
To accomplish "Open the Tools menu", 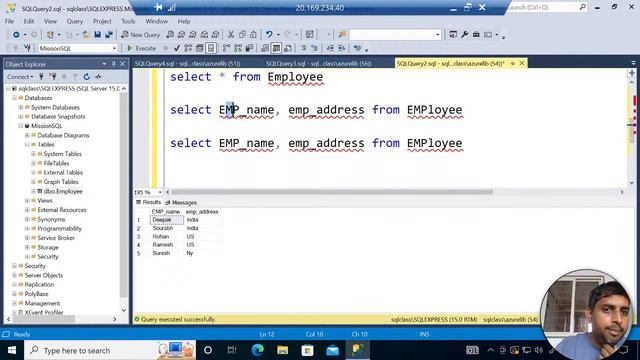I will 128,21.
